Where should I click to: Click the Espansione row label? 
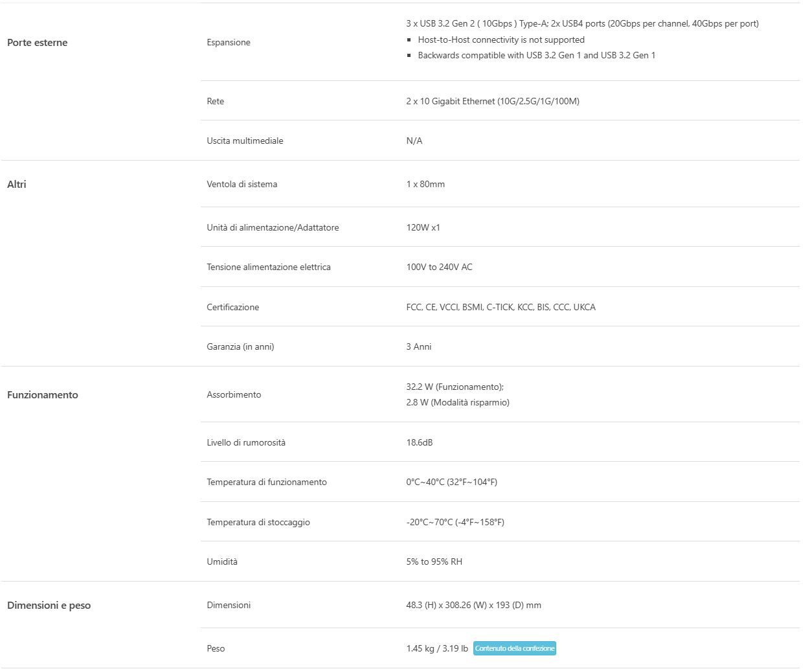point(228,43)
